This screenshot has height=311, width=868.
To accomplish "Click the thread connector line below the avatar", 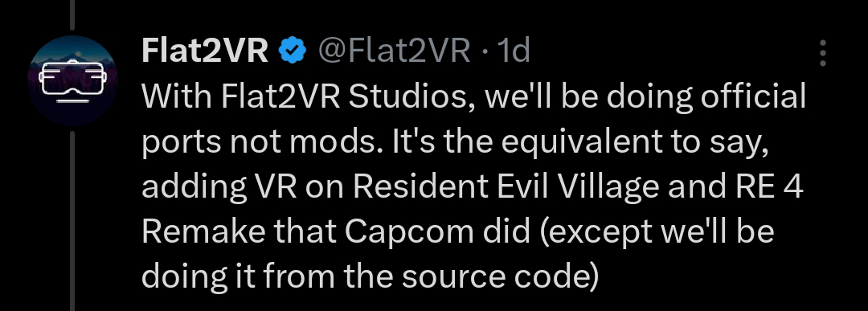I will click(x=72, y=221).
